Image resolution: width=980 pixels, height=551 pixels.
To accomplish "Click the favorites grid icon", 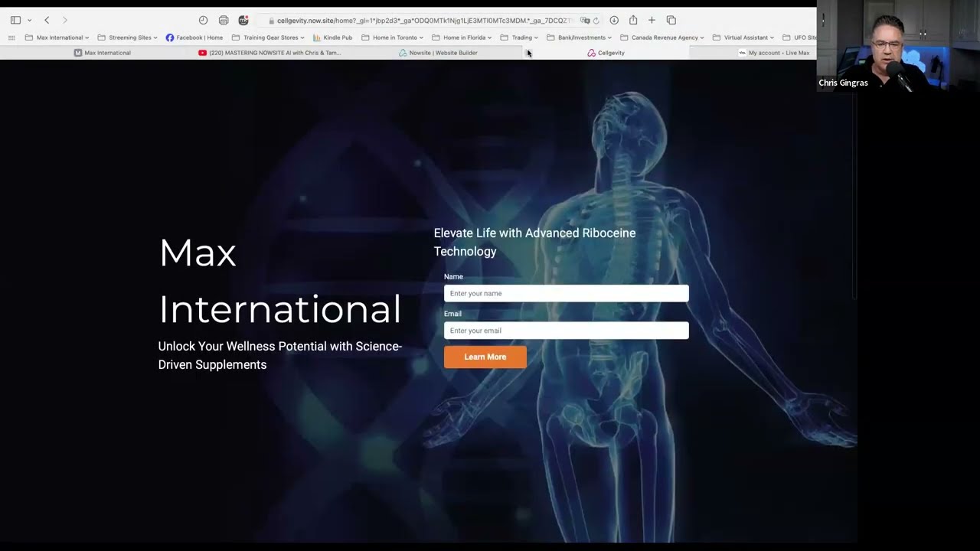I will [11, 37].
